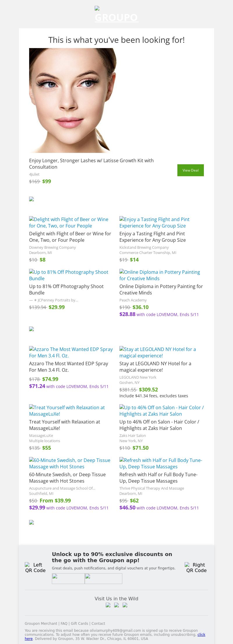Open Online Diploma in Pottery Painting link
Viewport: 233px width, 644px height.
pos(160,275)
